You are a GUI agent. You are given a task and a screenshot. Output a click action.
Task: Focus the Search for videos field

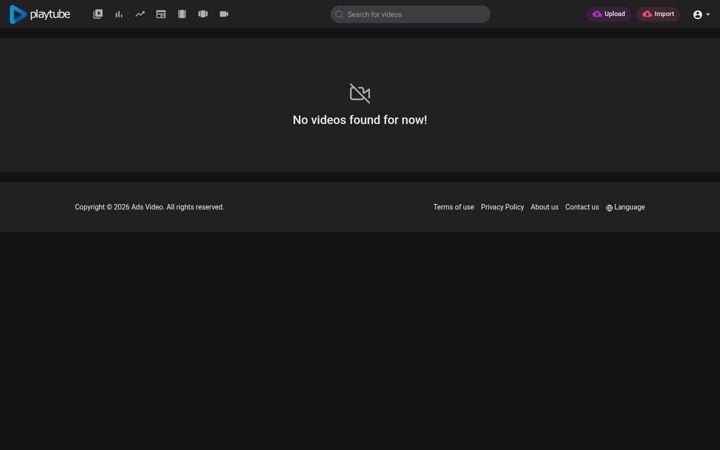(411, 14)
